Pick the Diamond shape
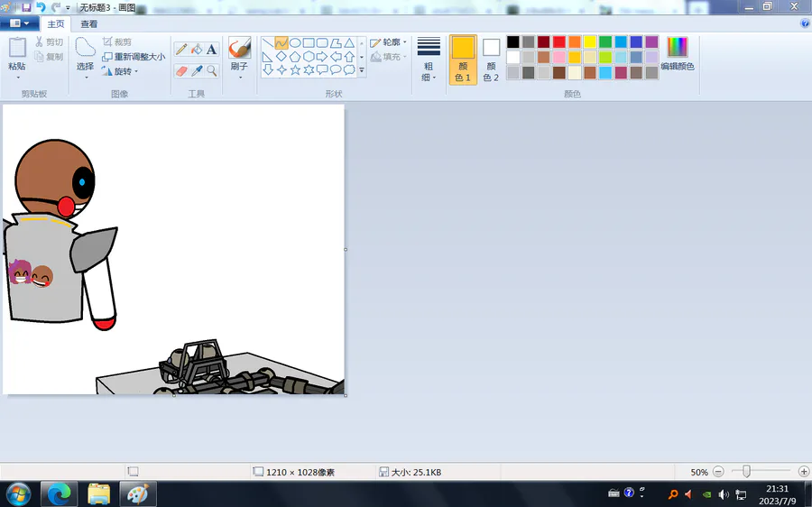The height and width of the screenshot is (507, 812). pos(281,57)
